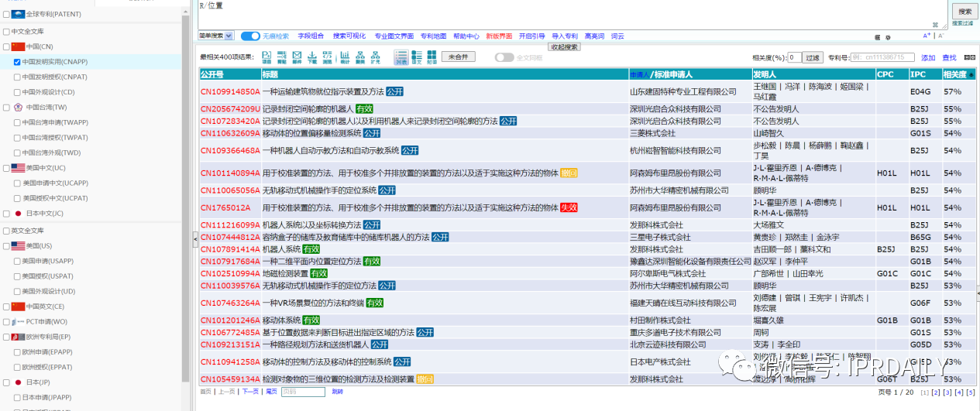This screenshot has width=980, height=411.
Task: Click the 剪贴 (clip) toolbar icon
Action: click(281, 57)
